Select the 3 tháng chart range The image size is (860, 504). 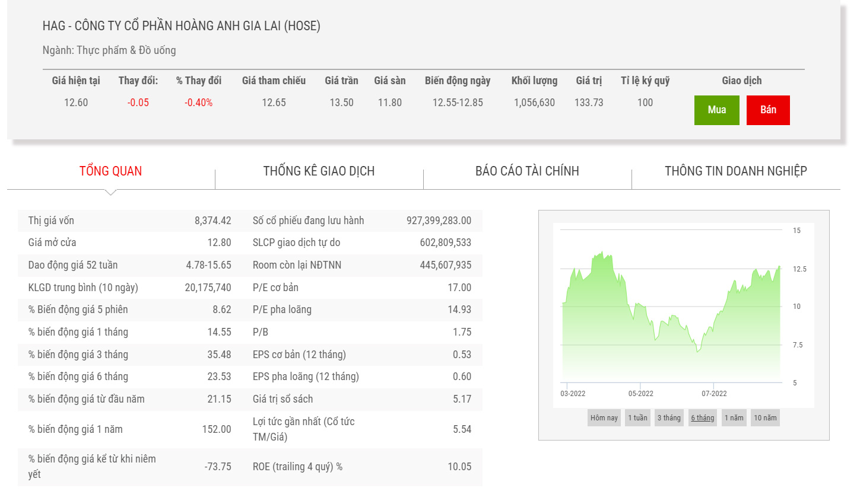click(669, 418)
